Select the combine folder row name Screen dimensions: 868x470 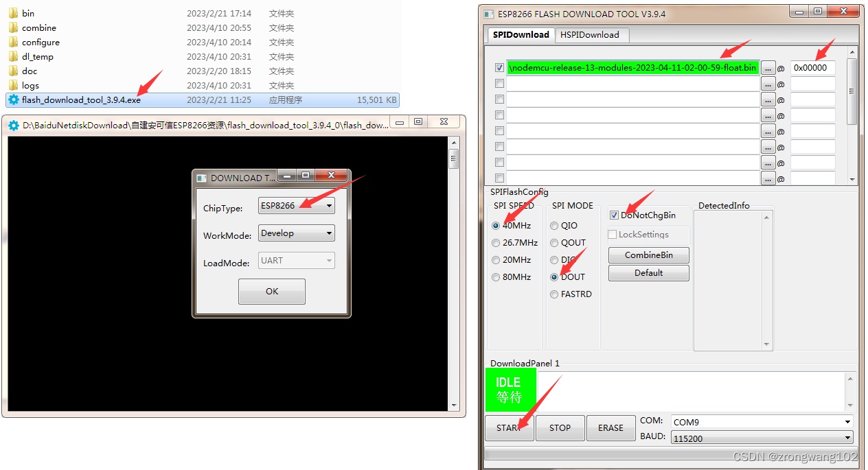click(x=39, y=27)
